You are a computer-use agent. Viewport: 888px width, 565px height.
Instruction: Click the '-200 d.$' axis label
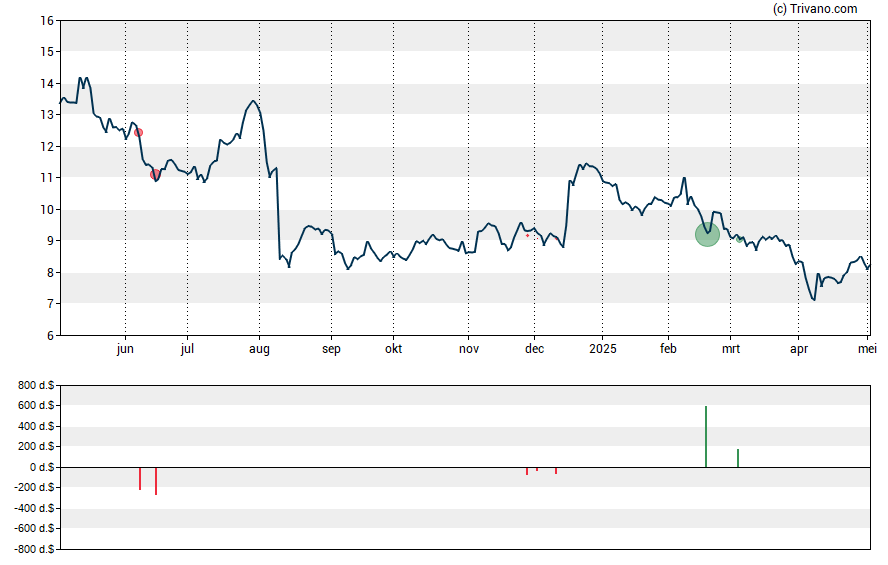35,487
